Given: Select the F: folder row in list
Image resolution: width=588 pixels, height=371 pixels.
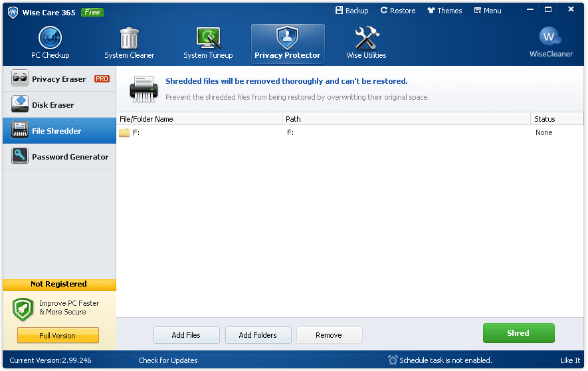Looking at the screenshot, I should point(199,132).
